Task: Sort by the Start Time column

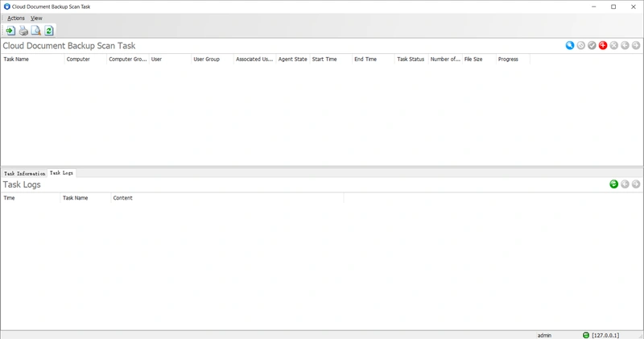Action: point(331,59)
